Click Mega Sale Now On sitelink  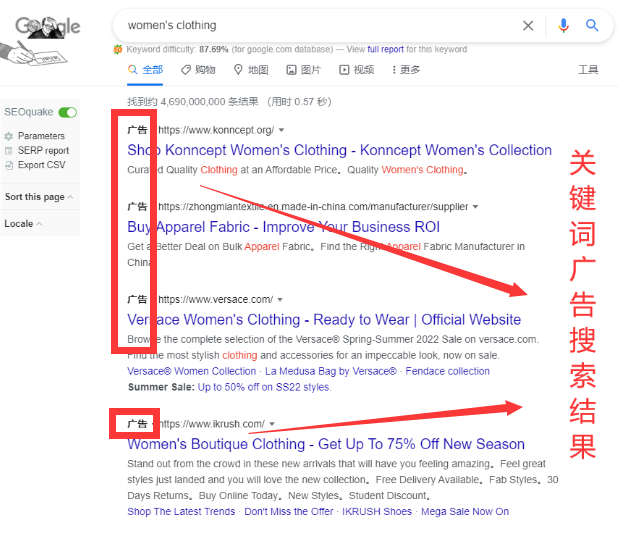click(465, 512)
